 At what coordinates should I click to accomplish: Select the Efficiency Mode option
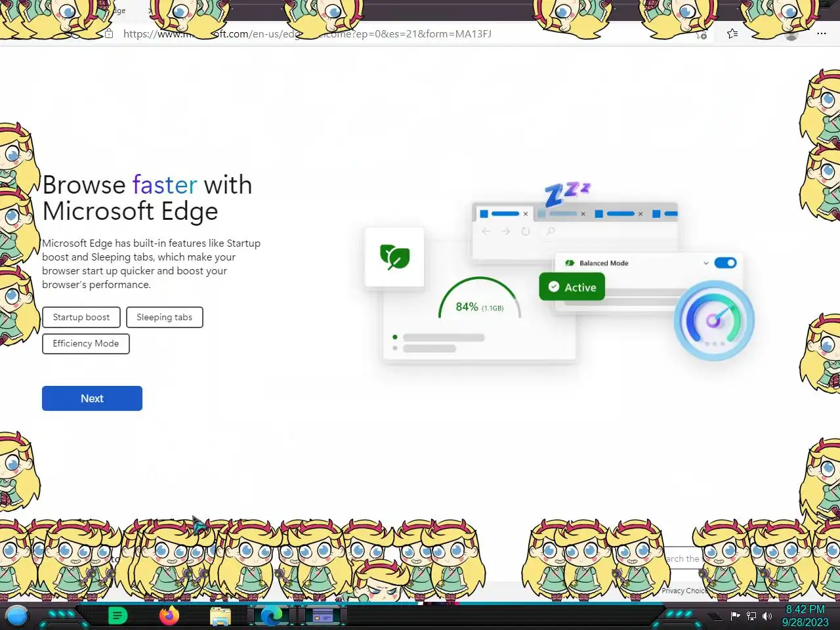[86, 343]
